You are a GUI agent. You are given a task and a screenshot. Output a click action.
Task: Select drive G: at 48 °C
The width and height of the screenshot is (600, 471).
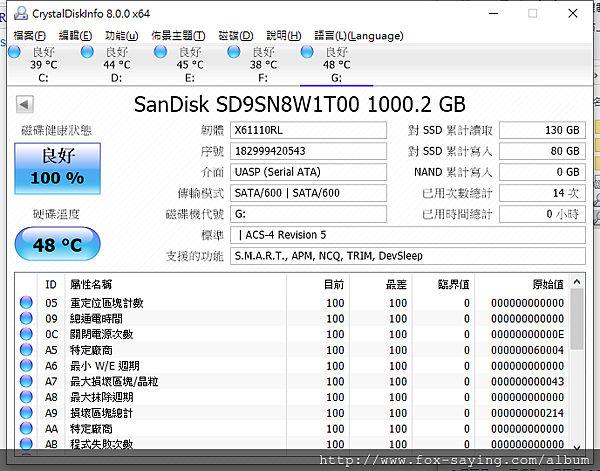point(336,64)
